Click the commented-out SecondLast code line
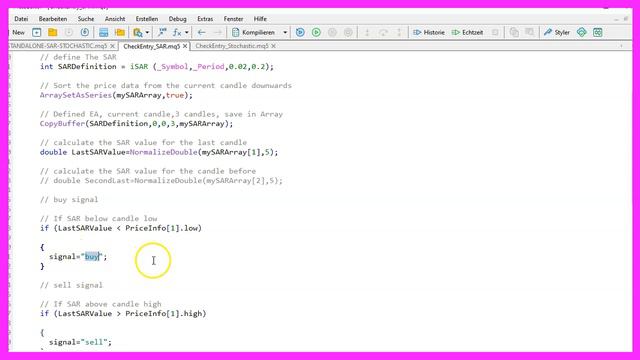 pyautogui.click(x=161, y=181)
